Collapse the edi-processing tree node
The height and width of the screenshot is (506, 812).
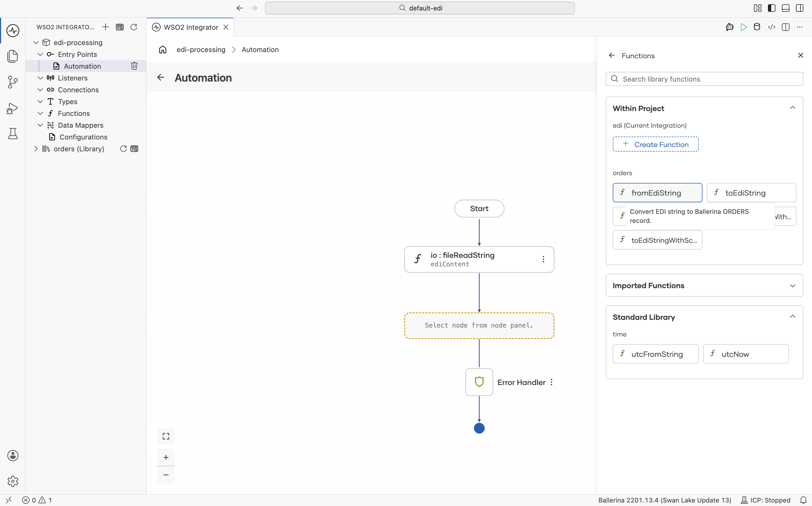click(x=36, y=42)
